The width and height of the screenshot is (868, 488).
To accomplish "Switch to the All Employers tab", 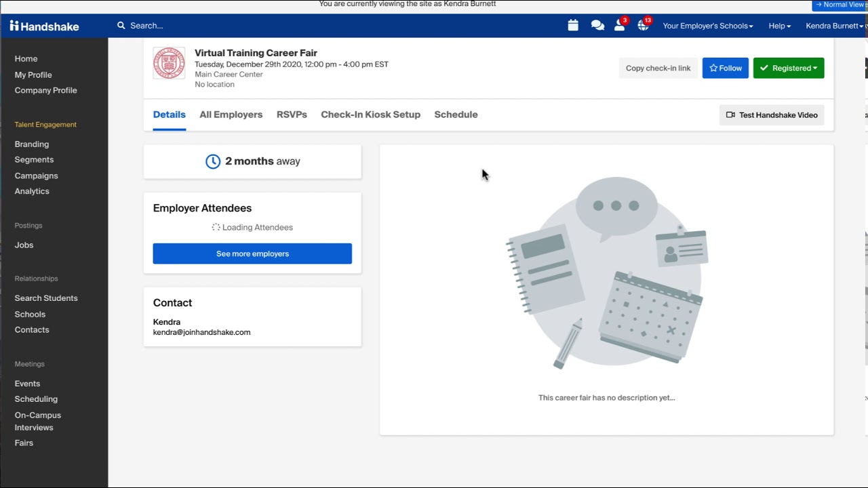I will pos(231,115).
